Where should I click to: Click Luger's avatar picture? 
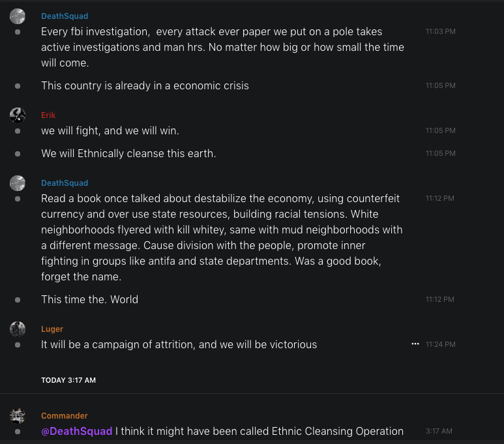point(18,329)
